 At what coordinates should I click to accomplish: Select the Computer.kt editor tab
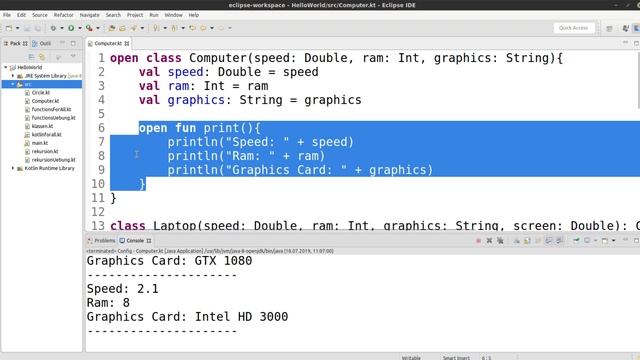pyautogui.click(x=108, y=43)
